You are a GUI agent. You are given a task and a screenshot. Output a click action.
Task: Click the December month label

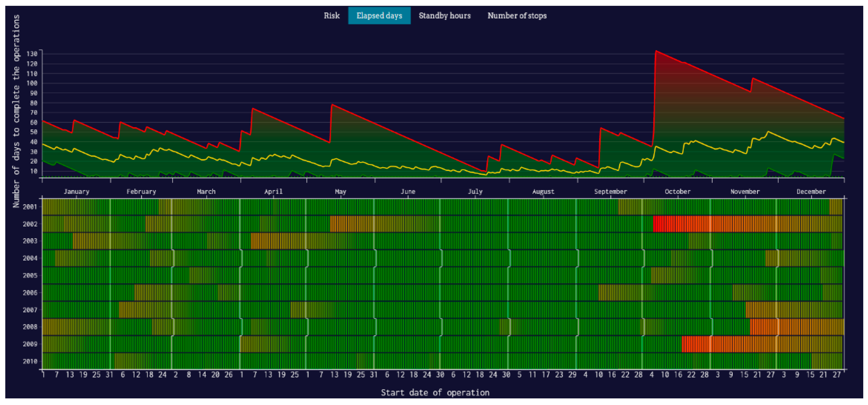point(811,191)
